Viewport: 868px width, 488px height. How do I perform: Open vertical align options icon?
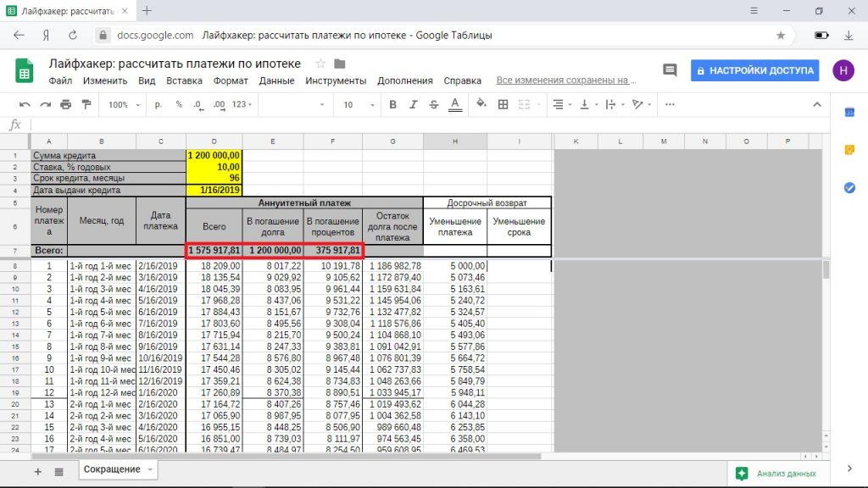[585, 104]
